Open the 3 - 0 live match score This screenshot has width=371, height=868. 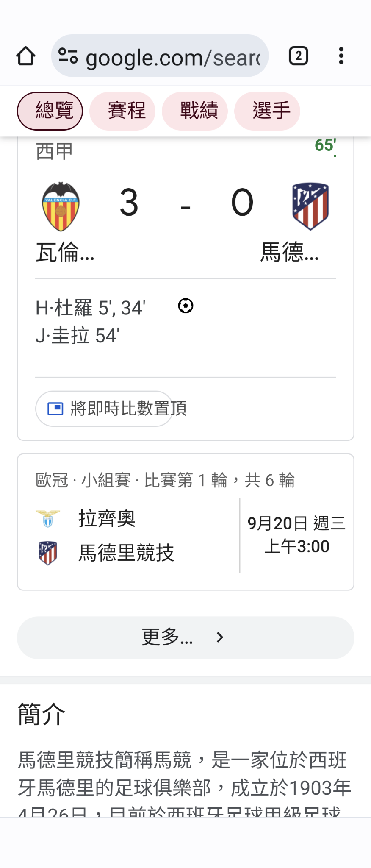(185, 203)
